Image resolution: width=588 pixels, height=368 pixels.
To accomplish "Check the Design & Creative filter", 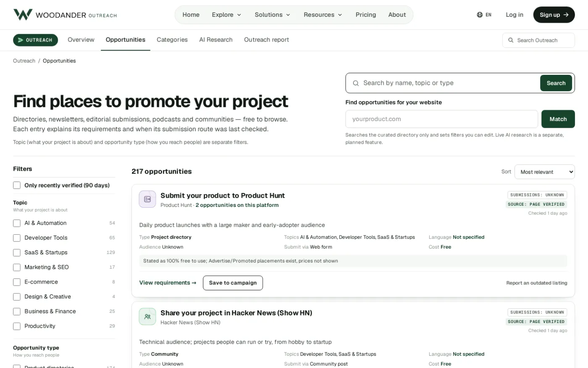I will (x=17, y=297).
